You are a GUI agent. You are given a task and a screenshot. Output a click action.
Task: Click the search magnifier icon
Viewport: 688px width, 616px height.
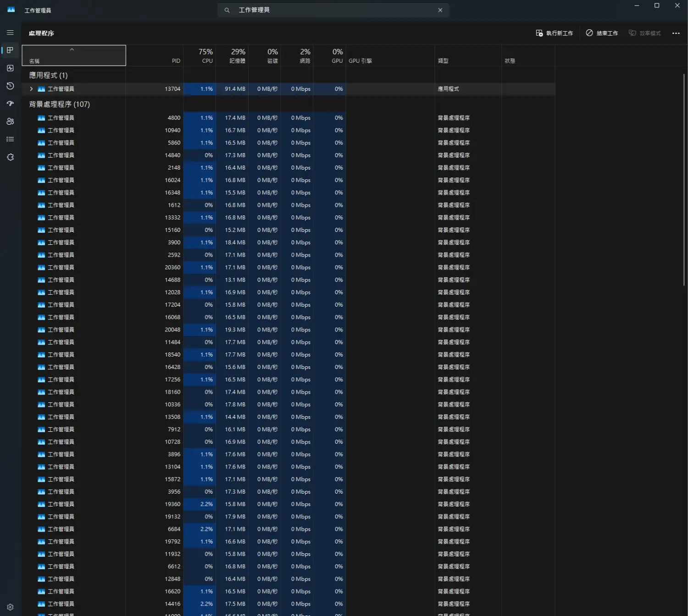point(227,10)
